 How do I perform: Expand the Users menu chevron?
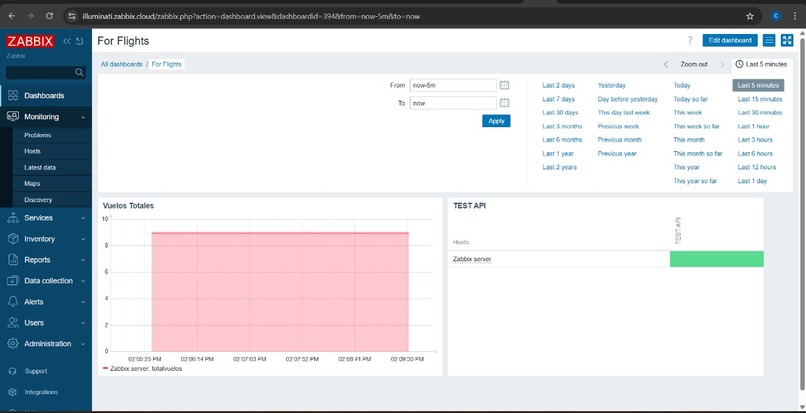click(83, 323)
